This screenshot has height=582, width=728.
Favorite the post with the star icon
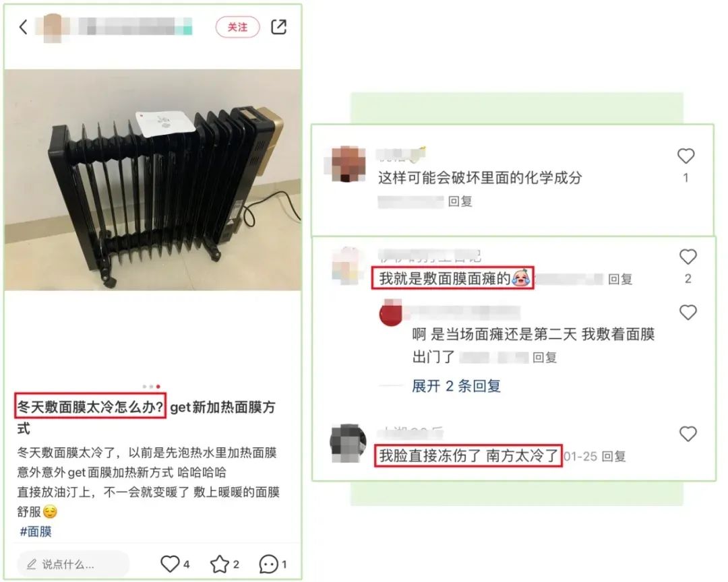point(219,564)
